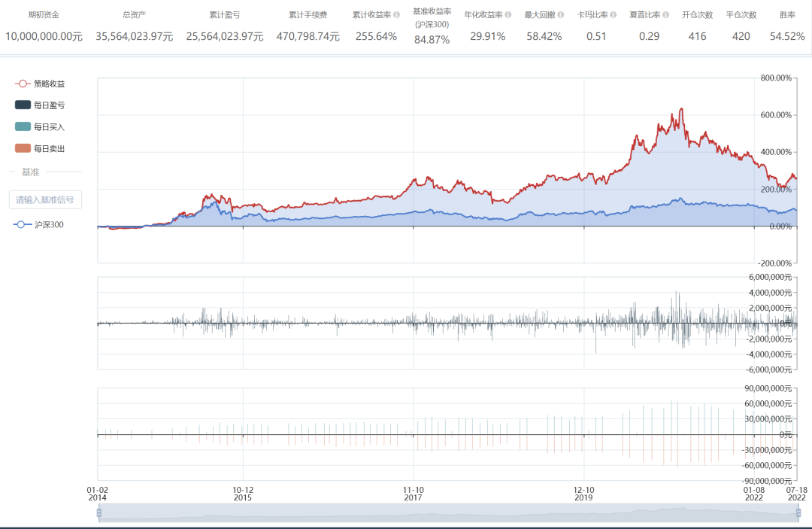The width and height of the screenshot is (812, 529).
Task: Click the 01-08 2022 x-axis date label
Action: (754, 494)
